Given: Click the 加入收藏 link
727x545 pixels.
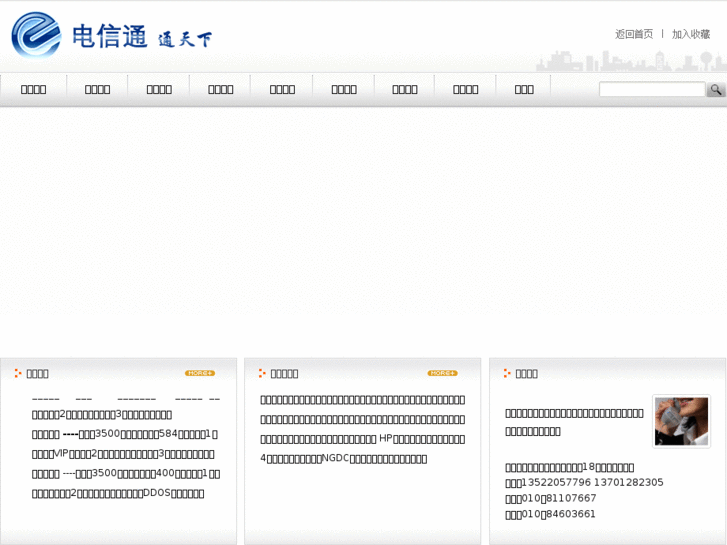Looking at the screenshot, I should 691,34.
